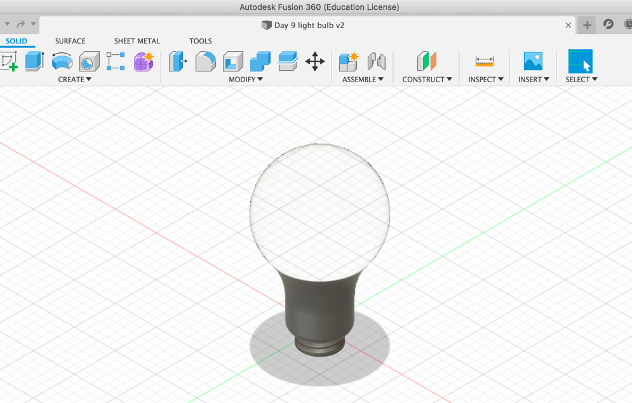Open a new design tab with plus
Screen dimensions: 632x403
587,25
